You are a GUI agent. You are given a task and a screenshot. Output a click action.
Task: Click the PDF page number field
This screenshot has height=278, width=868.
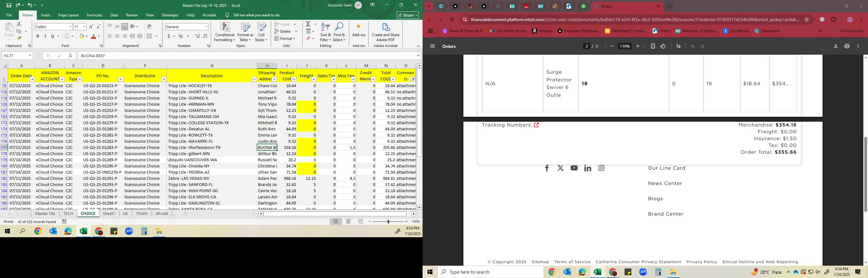click(x=587, y=46)
